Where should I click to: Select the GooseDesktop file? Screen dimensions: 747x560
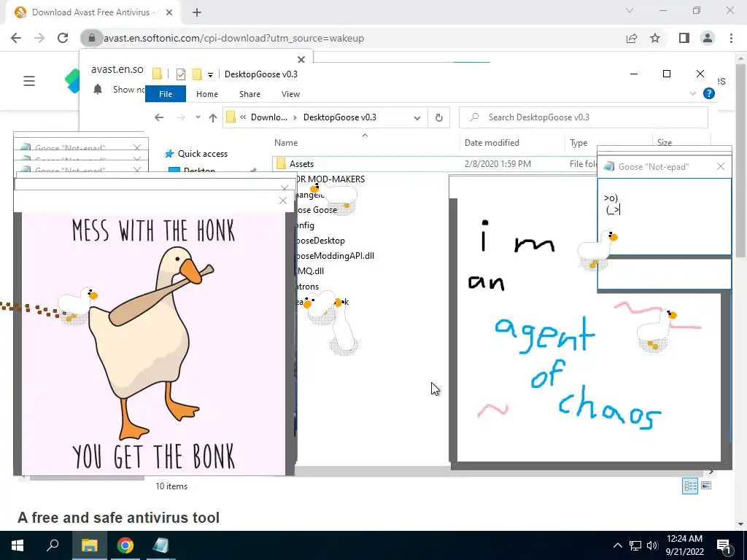320,241
